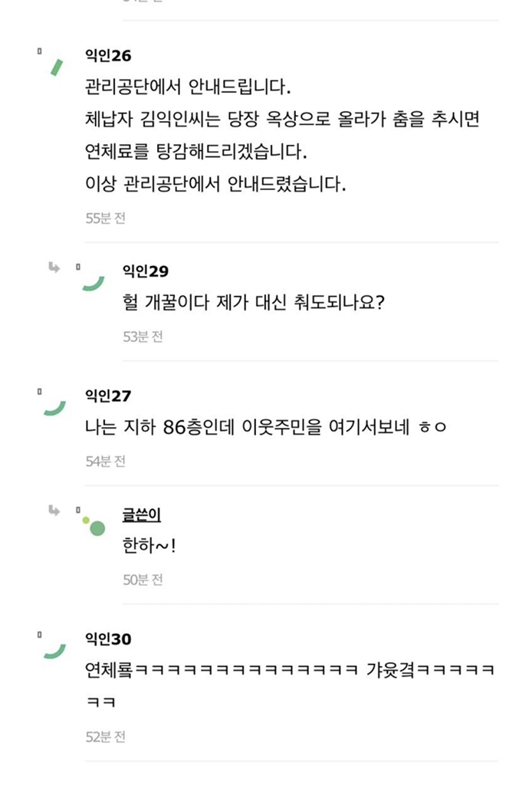The height and width of the screenshot is (785, 532).
Task: Select the username 익인27
Action: tap(108, 396)
